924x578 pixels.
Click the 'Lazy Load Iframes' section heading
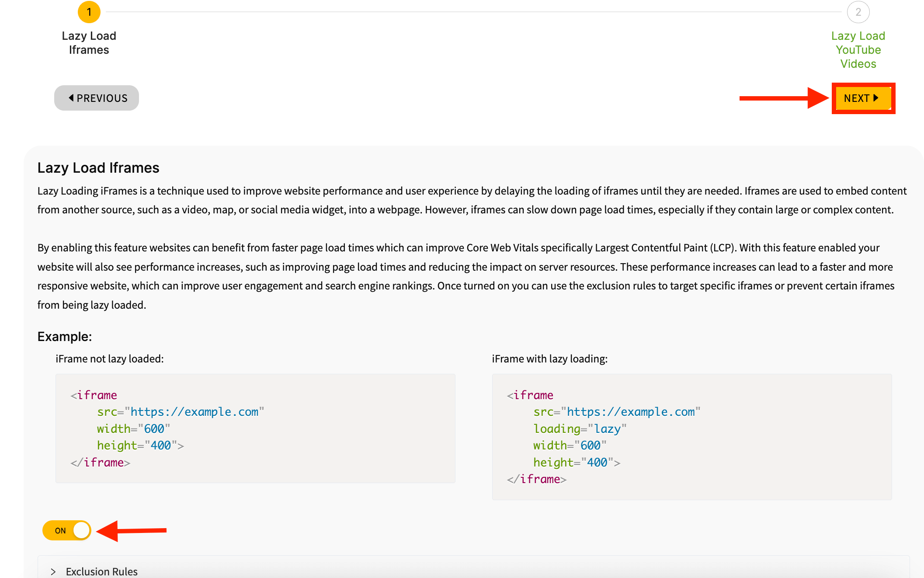click(98, 168)
